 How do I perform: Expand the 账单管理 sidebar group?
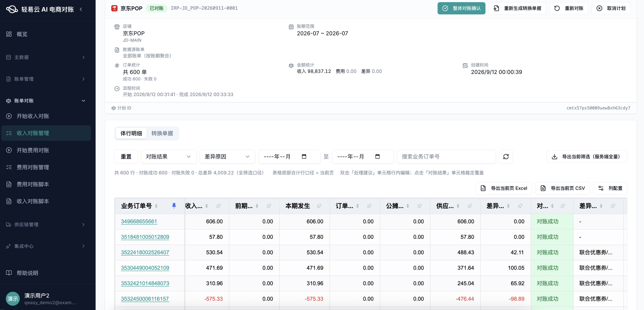(x=46, y=79)
